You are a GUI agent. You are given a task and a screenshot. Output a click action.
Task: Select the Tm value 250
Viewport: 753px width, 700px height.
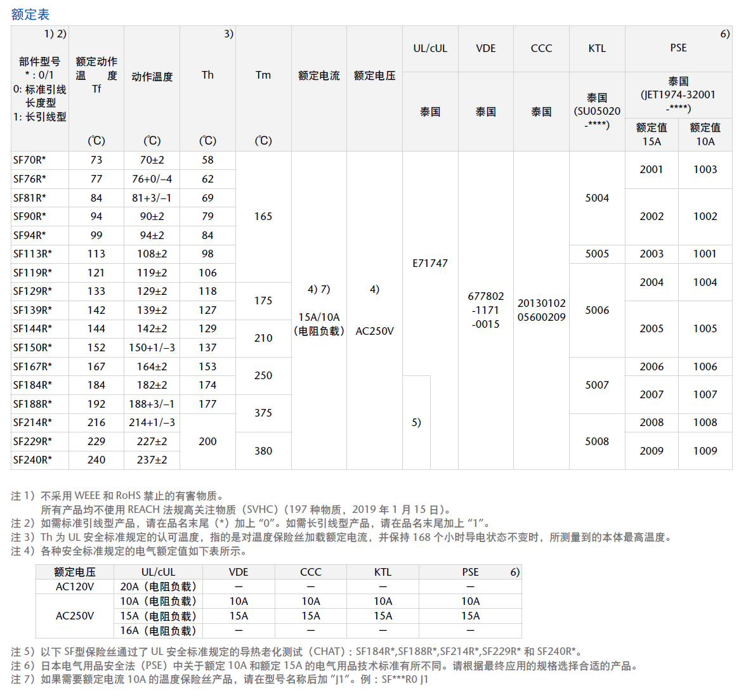pyautogui.click(x=263, y=376)
